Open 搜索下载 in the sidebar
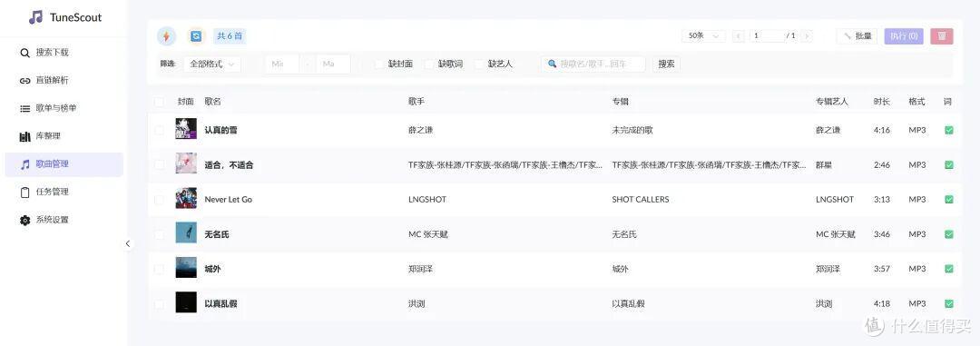980x346 pixels. (64, 53)
